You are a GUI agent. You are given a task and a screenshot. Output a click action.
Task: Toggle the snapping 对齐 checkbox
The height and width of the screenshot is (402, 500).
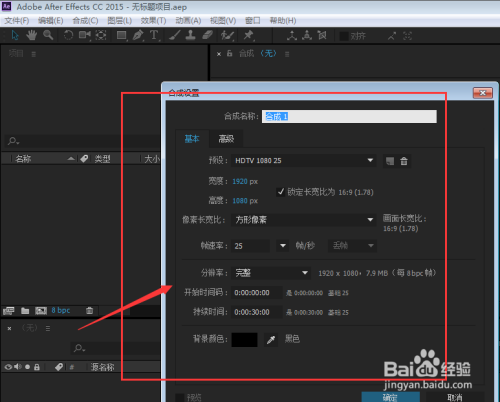coord(344,36)
